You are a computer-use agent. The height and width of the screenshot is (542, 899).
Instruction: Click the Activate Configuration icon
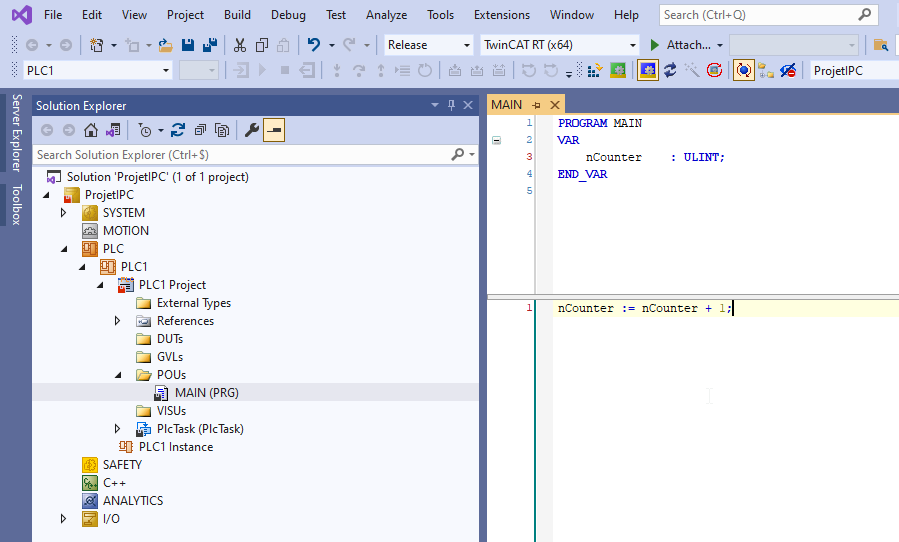click(595, 71)
